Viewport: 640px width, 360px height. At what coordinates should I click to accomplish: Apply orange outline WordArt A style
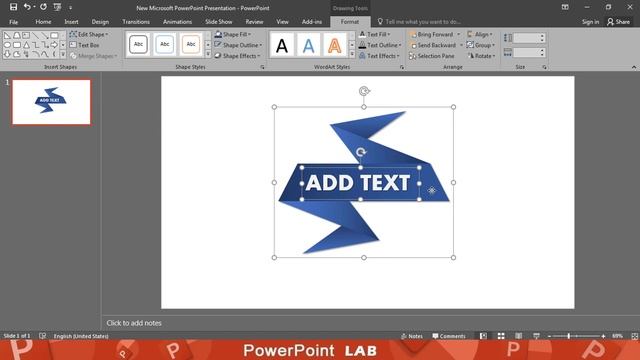click(x=334, y=45)
